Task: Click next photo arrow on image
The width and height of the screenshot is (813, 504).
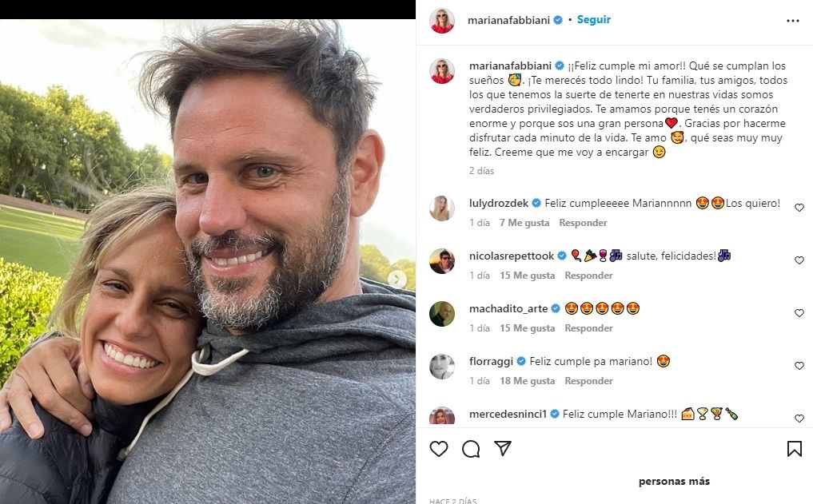Action: coord(398,280)
